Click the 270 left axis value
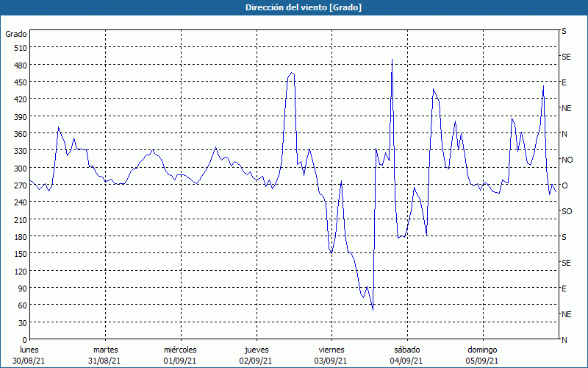 click(21, 185)
